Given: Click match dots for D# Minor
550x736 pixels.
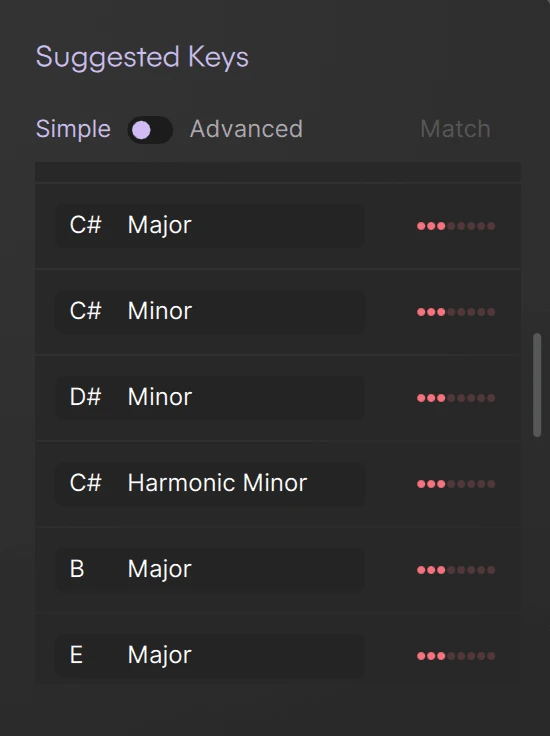Looking at the screenshot, I should point(456,398).
